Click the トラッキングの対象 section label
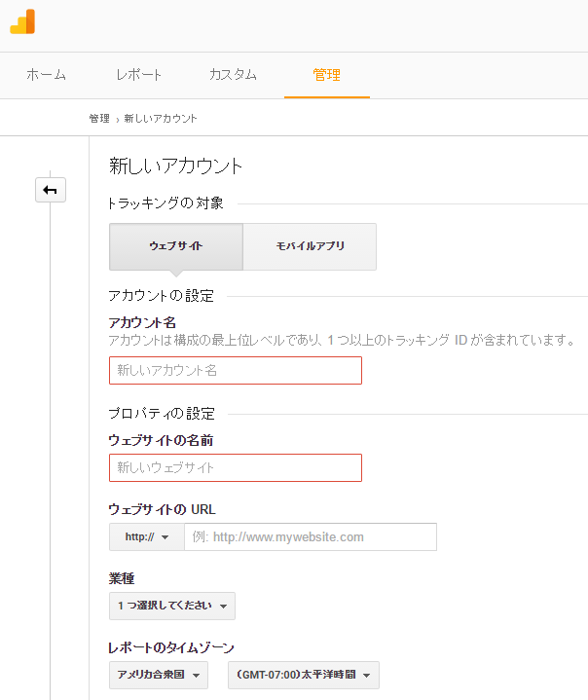 coord(166,203)
